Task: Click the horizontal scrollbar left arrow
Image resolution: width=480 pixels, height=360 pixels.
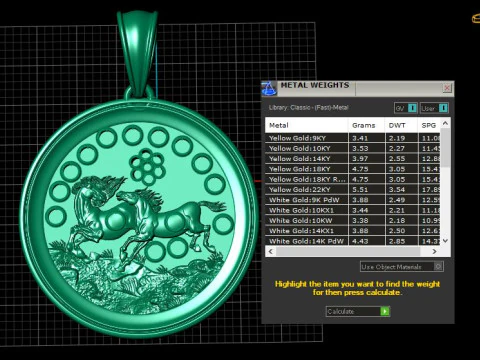Action: [x=271, y=251]
